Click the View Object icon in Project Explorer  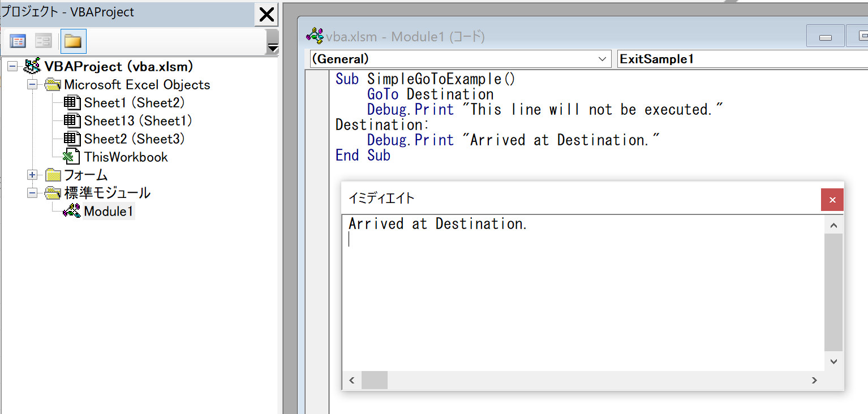pos(42,41)
